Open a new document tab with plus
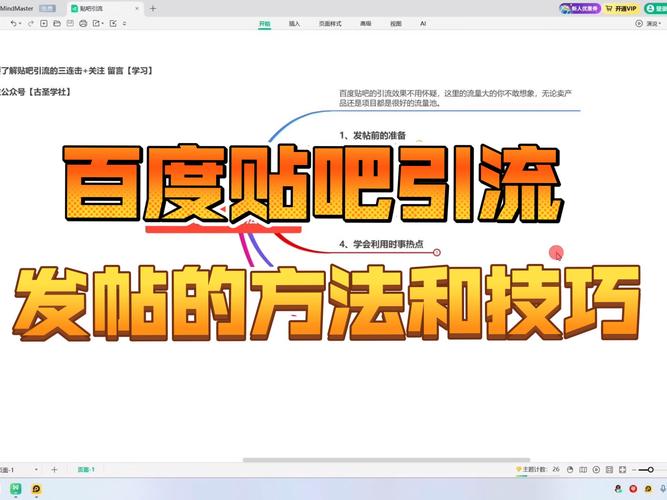The height and width of the screenshot is (500, 667). click(152, 8)
